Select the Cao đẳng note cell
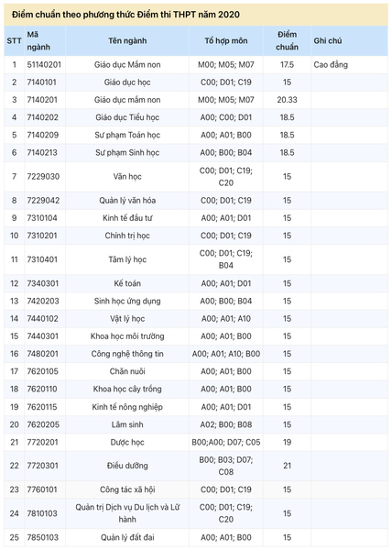The width and height of the screenshot is (392, 550). point(331,64)
